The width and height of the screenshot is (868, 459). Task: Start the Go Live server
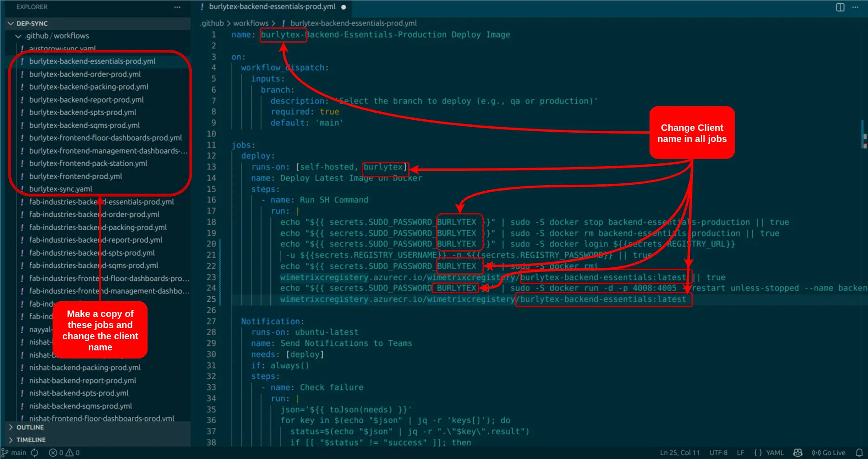(829, 453)
